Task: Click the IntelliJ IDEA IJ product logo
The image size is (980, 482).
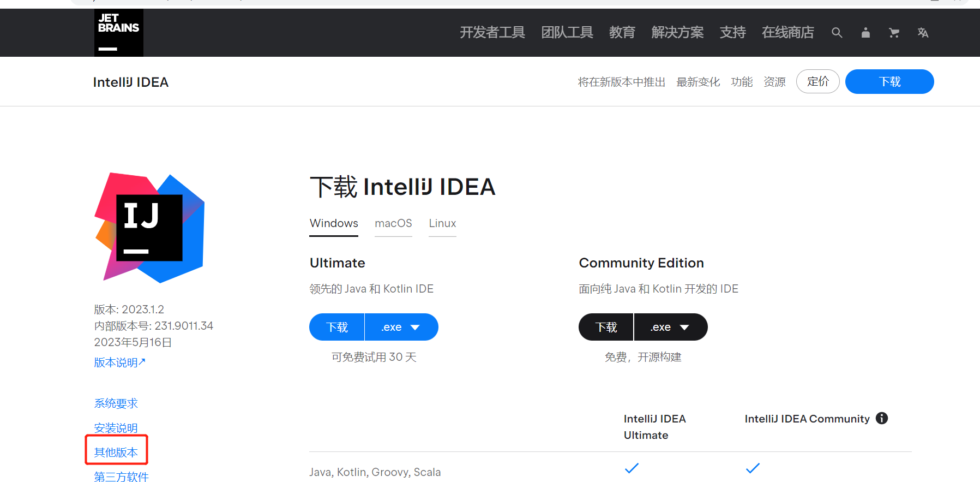Action: 149,228
